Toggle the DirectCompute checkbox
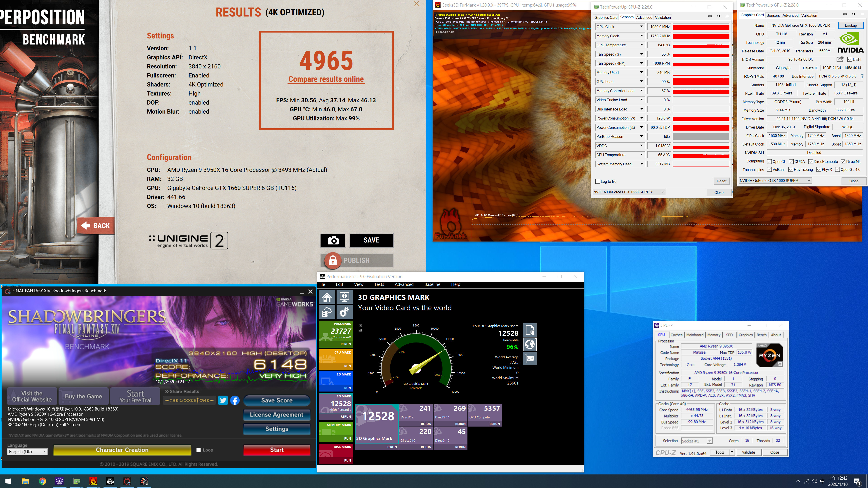 (x=810, y=162)
